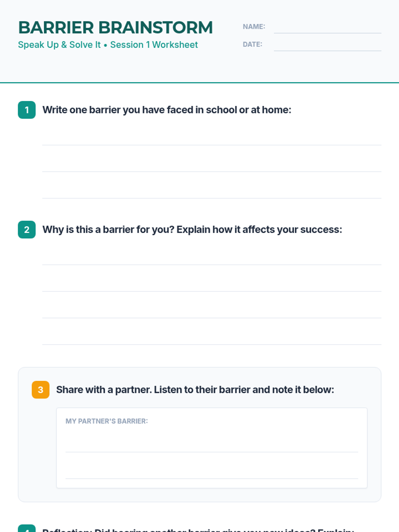Click the NAME: label
The width and height of the screenshot is (399, 532).
254,27
